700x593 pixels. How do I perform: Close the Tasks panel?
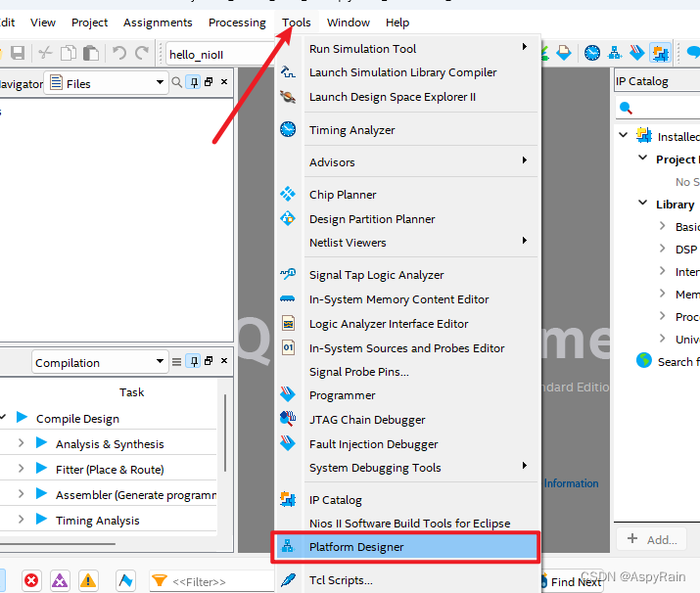click(224, 361)
